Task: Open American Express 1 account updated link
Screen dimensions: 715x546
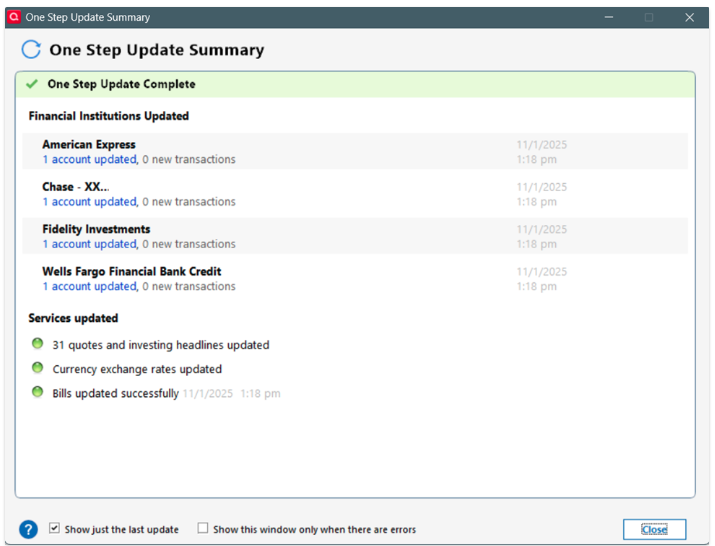Action: [89, 159]
